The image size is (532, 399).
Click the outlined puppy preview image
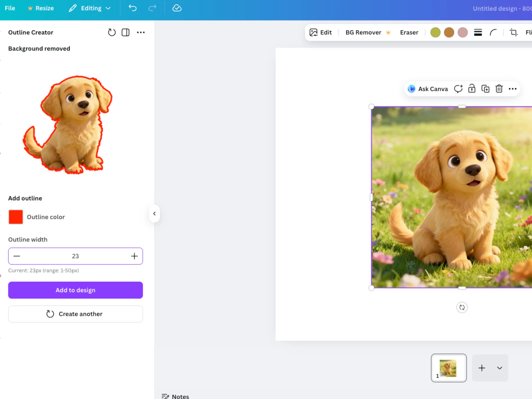click(68, 125)
